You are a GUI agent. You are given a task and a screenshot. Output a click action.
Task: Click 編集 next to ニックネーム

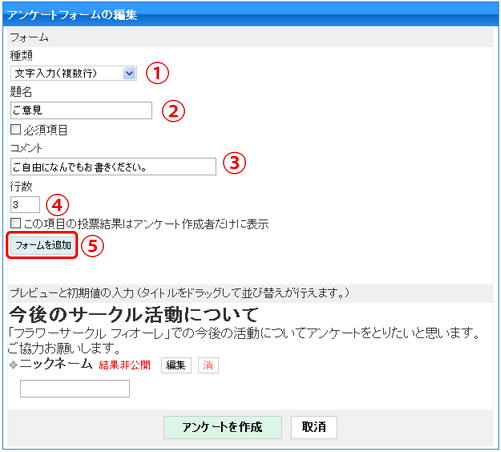point(176,365)
